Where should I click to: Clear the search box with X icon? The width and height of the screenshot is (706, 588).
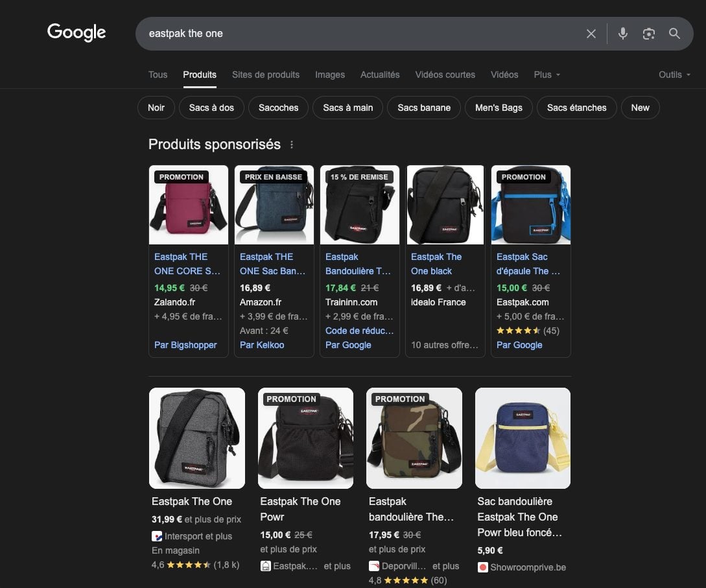click(x=591, y=34)
